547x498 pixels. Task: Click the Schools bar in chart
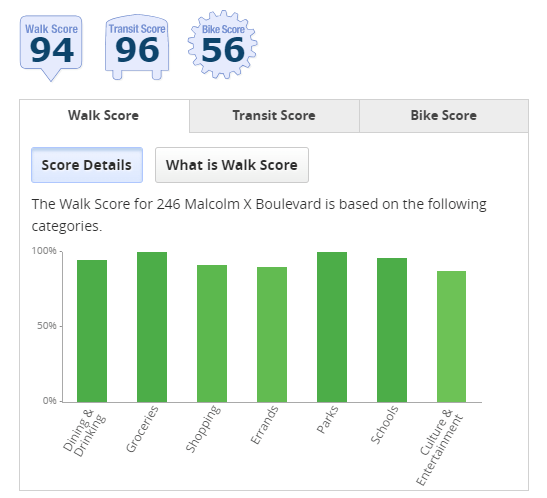(392, 330)
